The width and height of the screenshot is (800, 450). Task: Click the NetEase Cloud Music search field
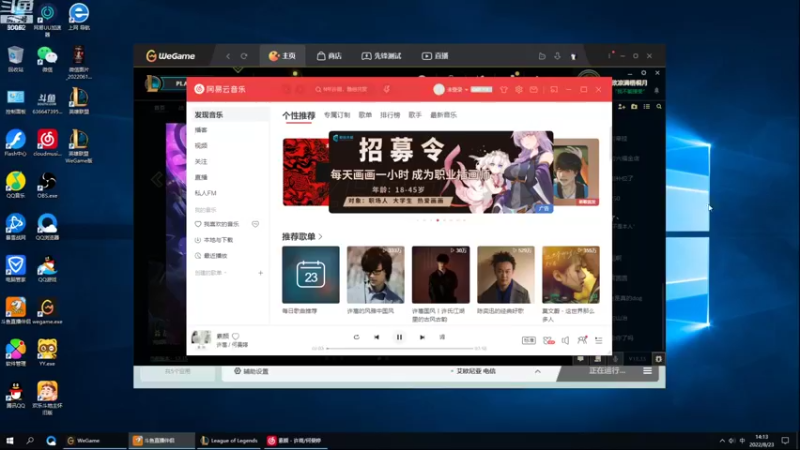(343, 89)
